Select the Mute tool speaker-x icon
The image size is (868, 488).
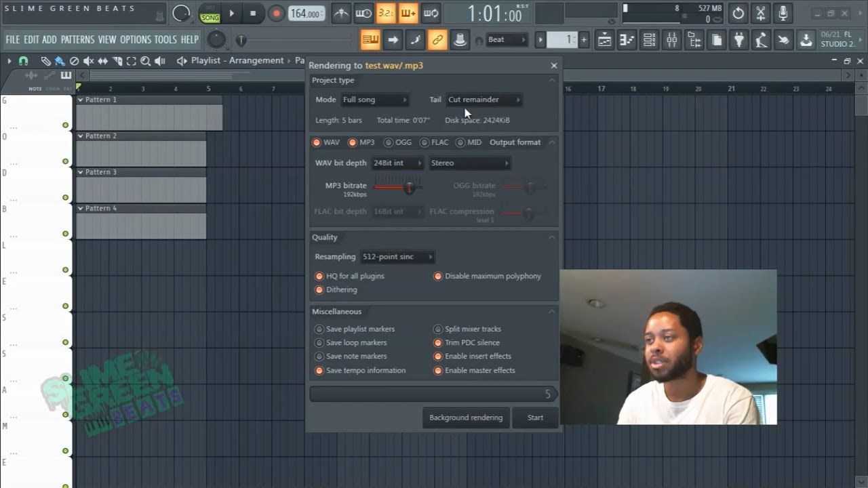88,61
